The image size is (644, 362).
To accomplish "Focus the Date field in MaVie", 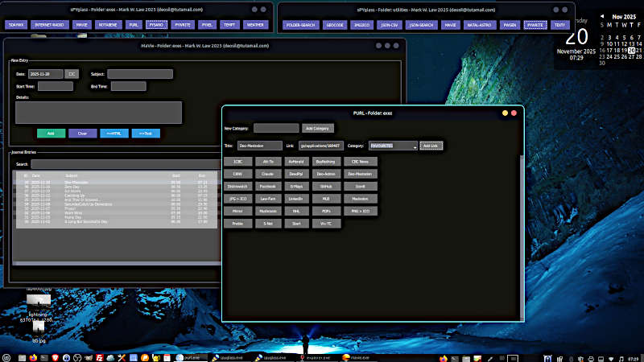I will pyautogui.click(x=46, y=74).
